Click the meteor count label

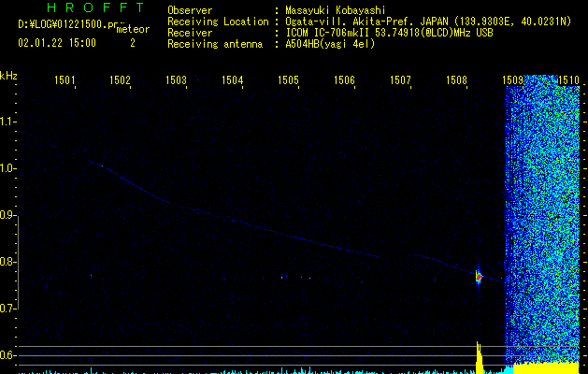pyautogui.click(x=133, y=29)
